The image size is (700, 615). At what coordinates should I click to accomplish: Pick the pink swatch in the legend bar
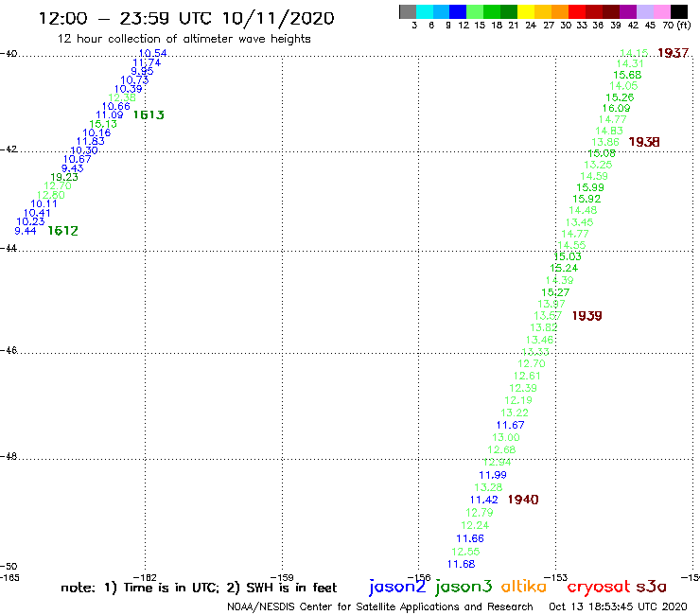pyautogui.click(x=661, y=11)
